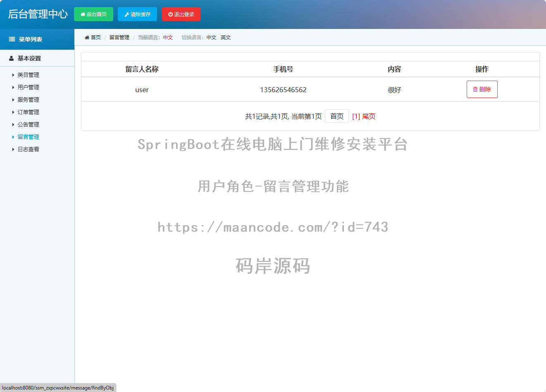Screen dimensions: 546x392
Task: Click page number [1]
Action: point(356,117)
